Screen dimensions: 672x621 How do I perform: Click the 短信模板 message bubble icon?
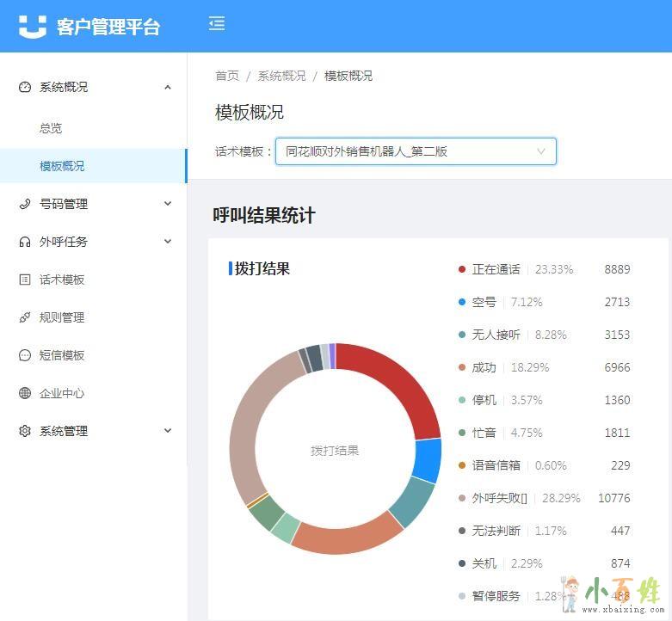click(25, 355)
